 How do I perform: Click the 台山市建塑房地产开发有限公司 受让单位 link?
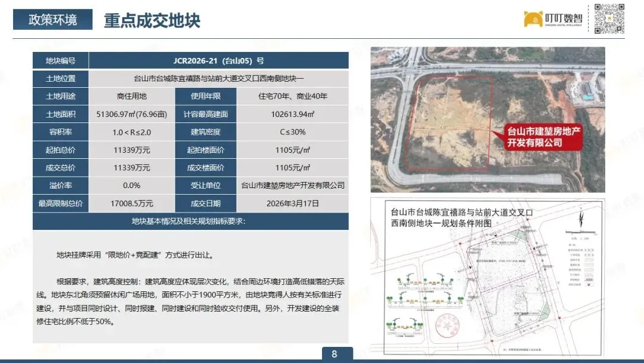tap(292, 185)
